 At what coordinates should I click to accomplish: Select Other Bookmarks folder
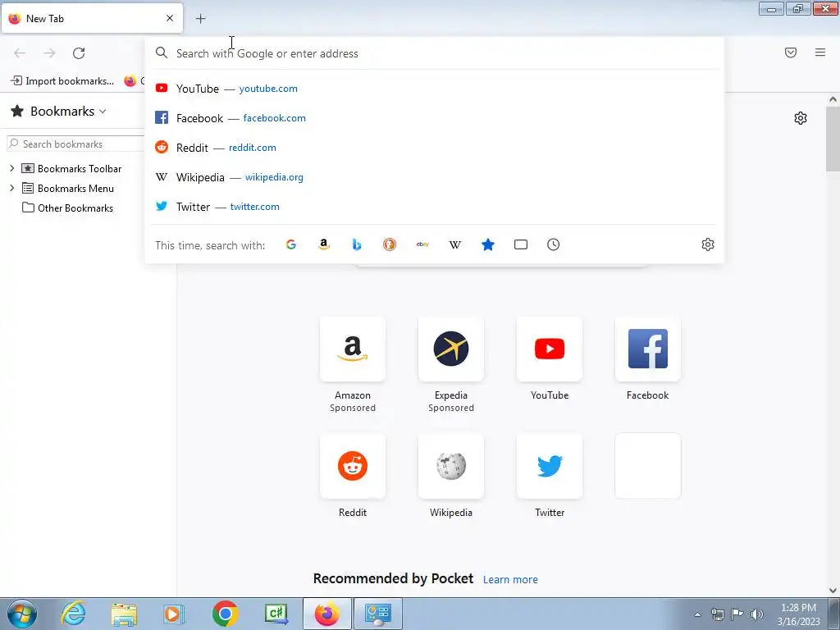[x=67, y=208]
